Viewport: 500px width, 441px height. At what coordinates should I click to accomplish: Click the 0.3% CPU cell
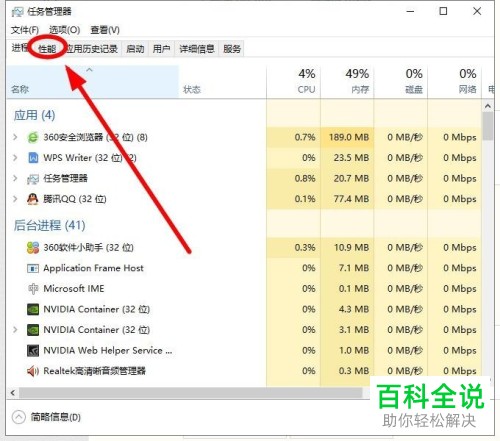point(293,248)
